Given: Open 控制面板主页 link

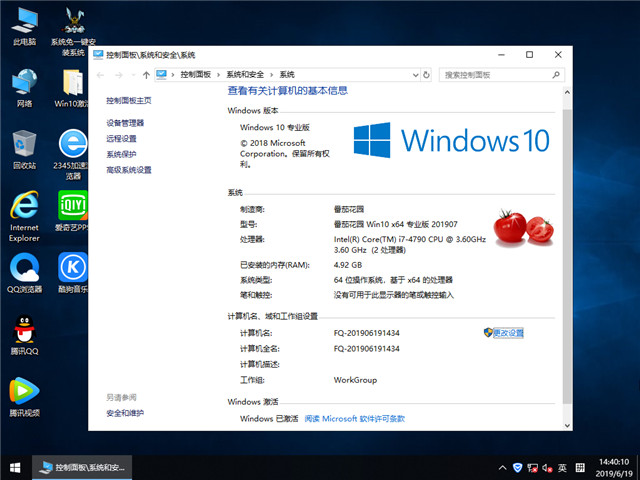Looking at the screenshot, I should point(129,100).
